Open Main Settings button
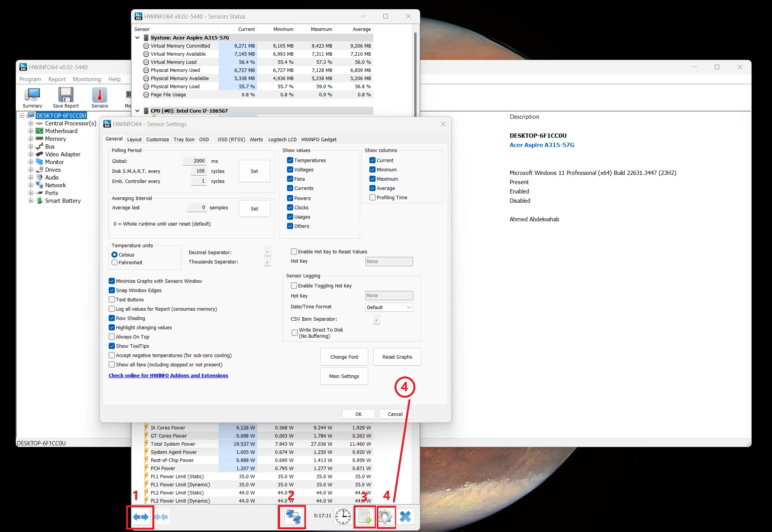This screenshot has width=772, height=532. tap(344, 376)
